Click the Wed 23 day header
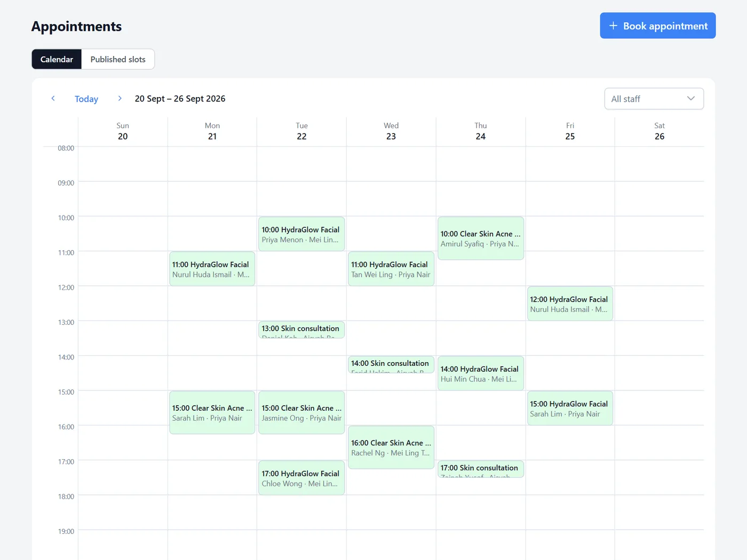The height and width of the screenshot is (560, 747). tap(391, 131)
